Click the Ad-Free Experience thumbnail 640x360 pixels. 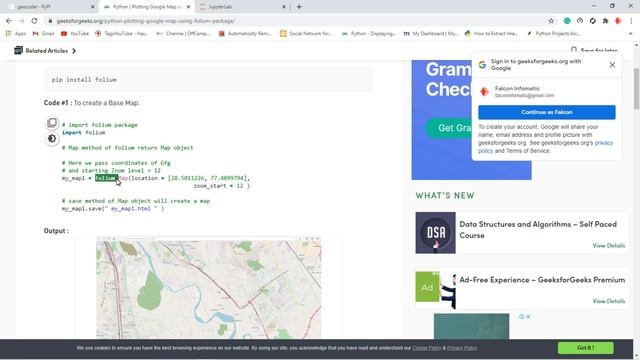point(436,289)
